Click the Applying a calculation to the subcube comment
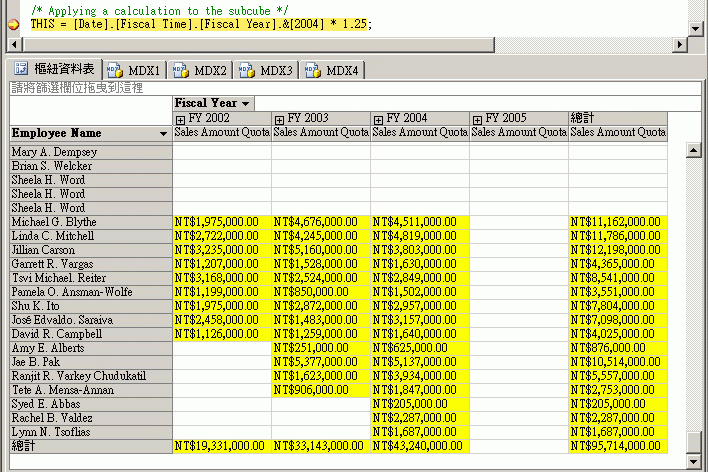Viewport: 708px width, 472px height. pyautogui.click(x=160, y=10)
